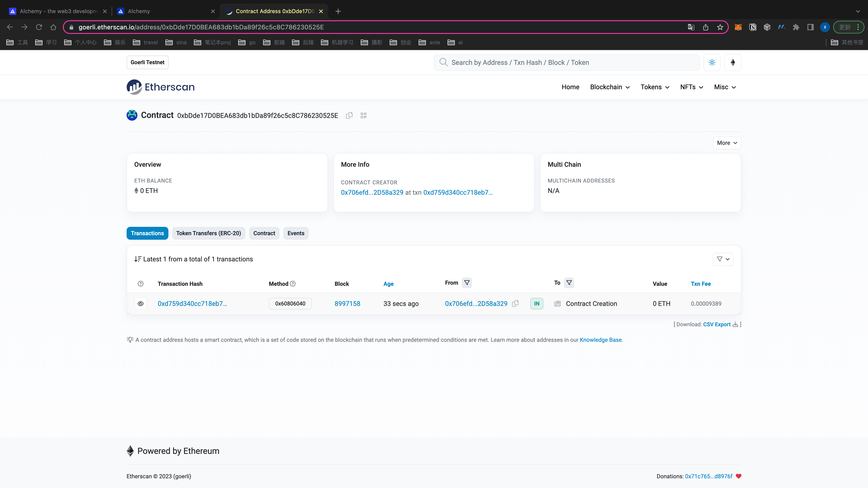Expand the NFTs navigation dropdown

pos(691,87)
